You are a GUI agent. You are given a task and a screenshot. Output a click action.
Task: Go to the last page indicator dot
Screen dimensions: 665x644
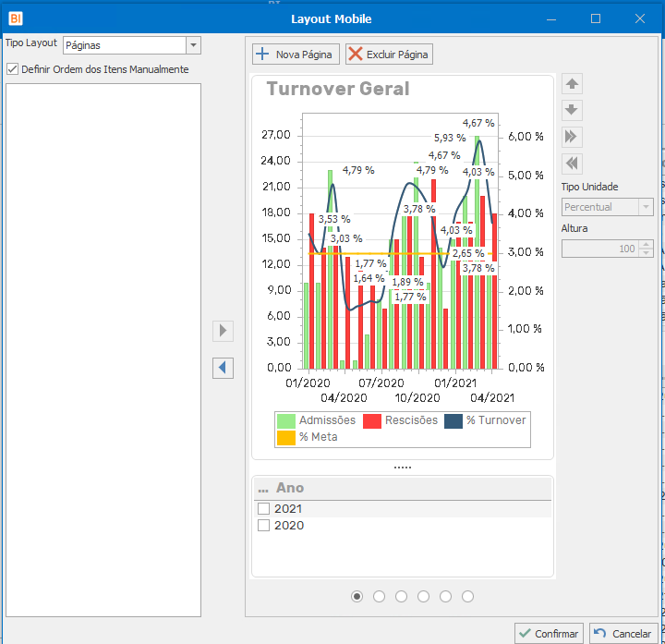tap(467, 597)
